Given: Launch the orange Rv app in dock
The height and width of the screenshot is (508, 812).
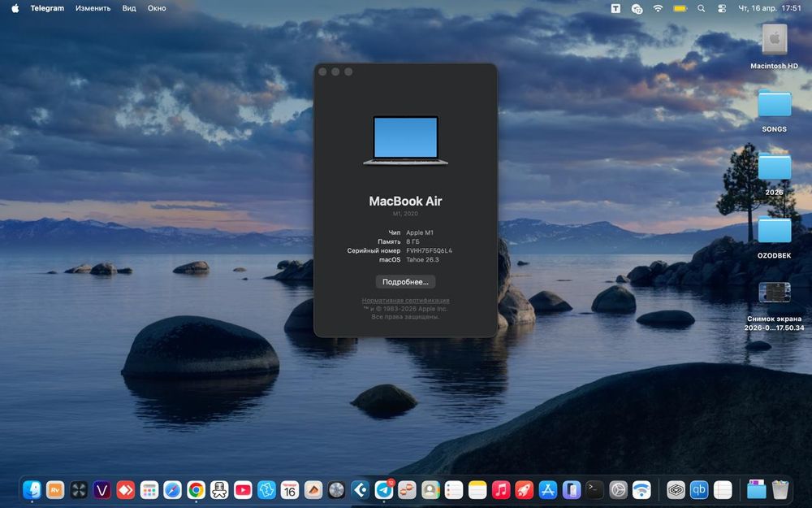Looking at the screenshot, I should pyautogui.click(x=55, y=490).
